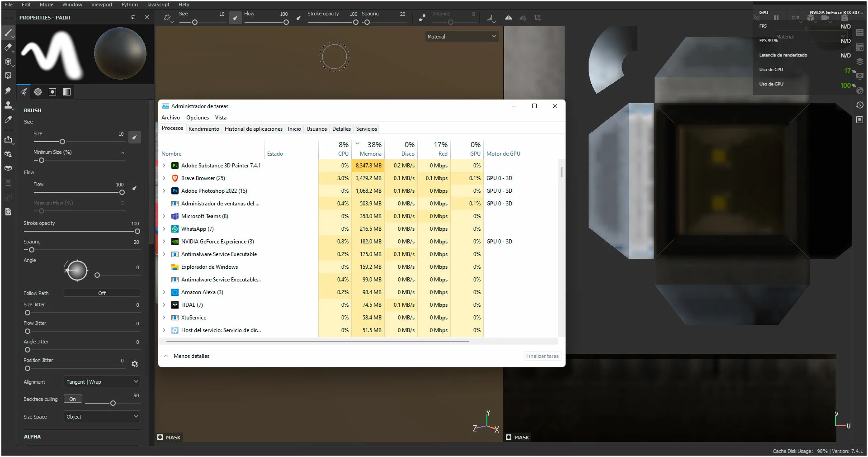The image size is (868, 457).
Task: Open position jitter settings gear
Action: coord(135,364)
